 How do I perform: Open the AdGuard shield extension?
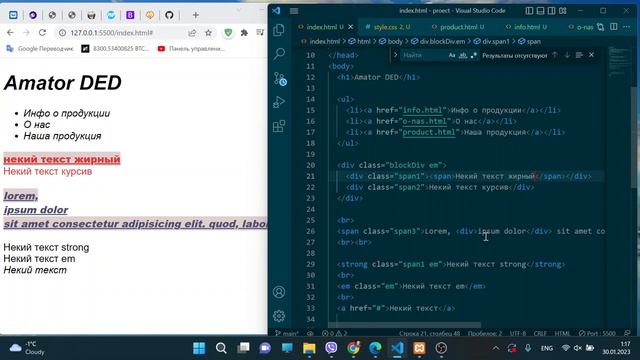pyautogui.click(x=228, y=33)
